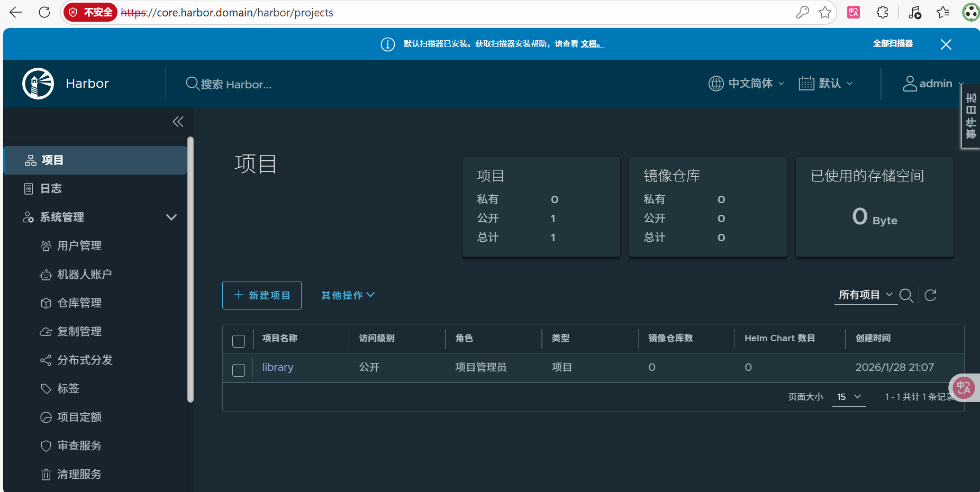Check the library project row checkbox
980x492 pixels.
click(x=239, y=370)
